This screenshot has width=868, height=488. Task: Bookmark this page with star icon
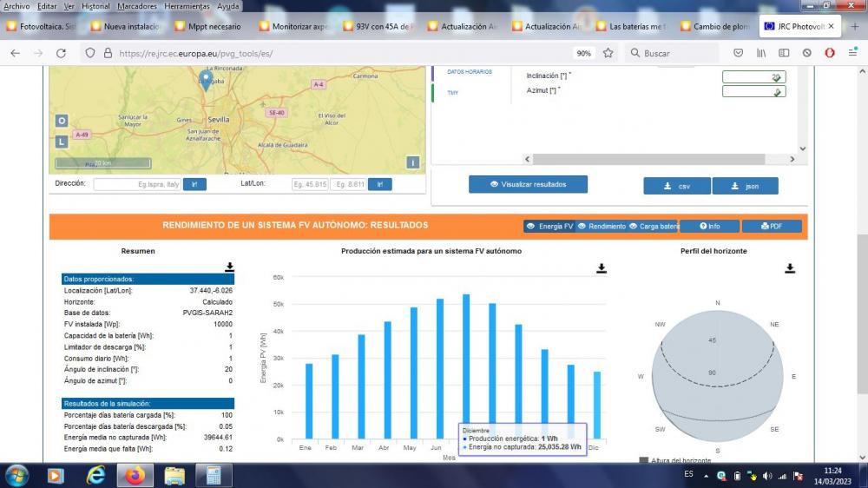pos(608,53)
